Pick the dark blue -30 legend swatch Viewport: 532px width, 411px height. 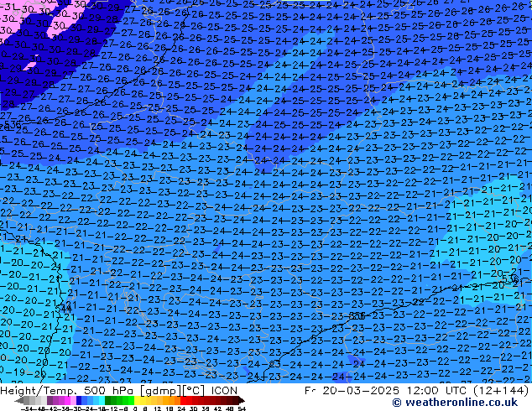[x=79, y=400]
